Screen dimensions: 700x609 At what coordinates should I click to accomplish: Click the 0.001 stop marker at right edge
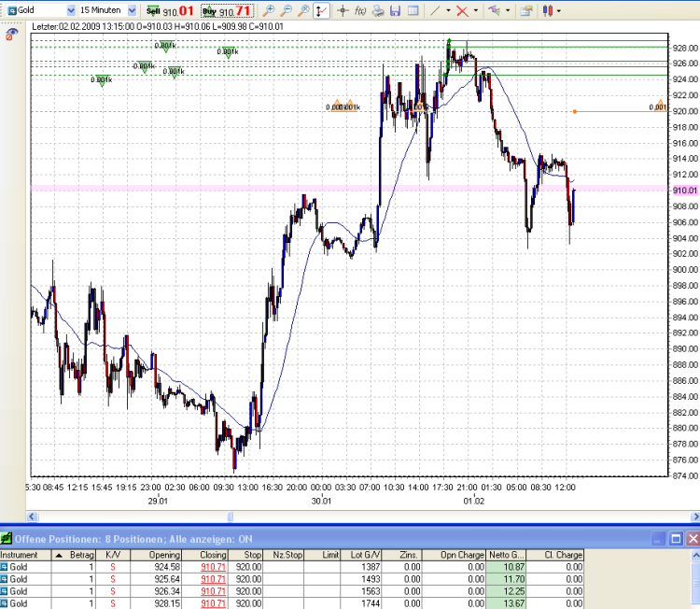[659, 106]
